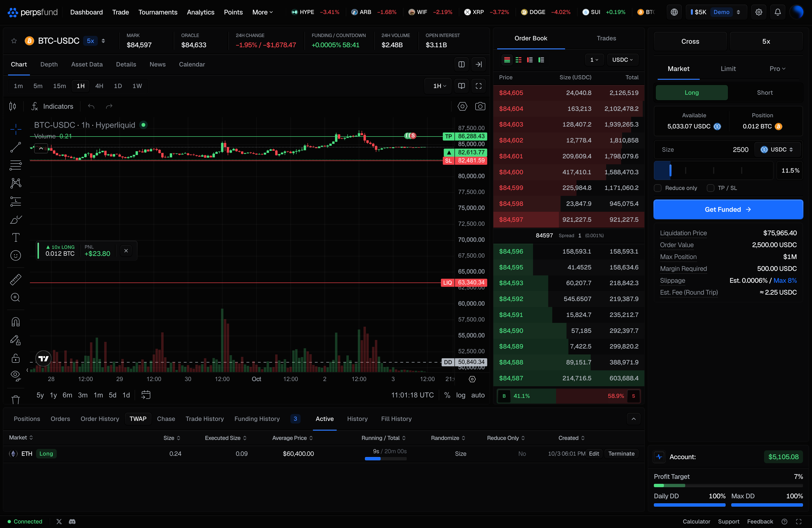Toggle log scale on chart
Image resolution: width=812 pixels, height=528 pixels.
click(461, 395)
